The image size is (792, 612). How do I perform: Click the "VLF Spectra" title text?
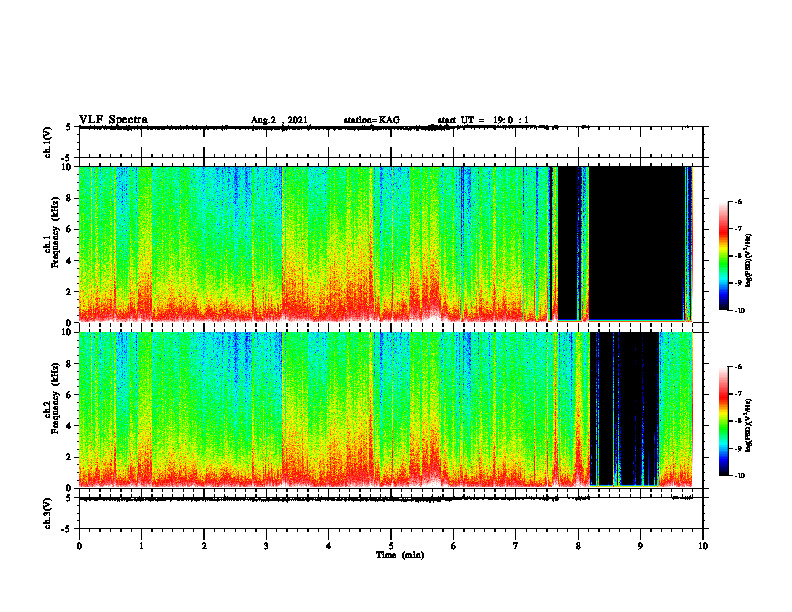coord(113,120)
